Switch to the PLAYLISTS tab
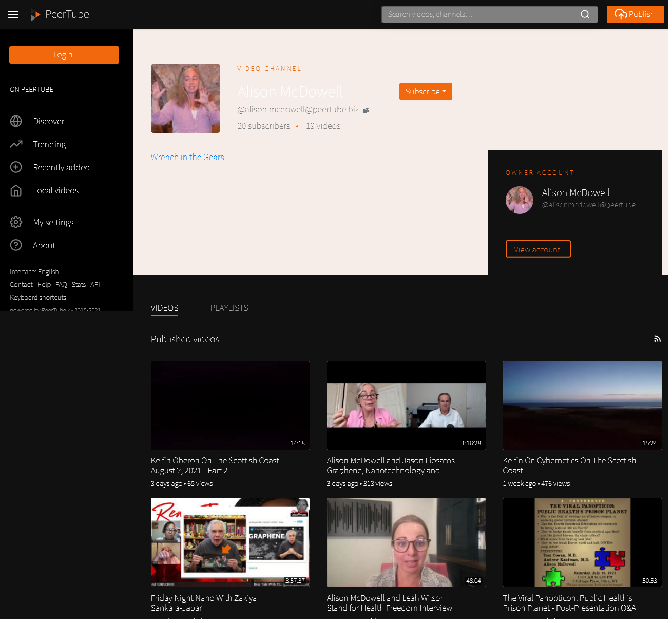The image size is (672, 623). pyautogui.click(x=229, y=308)
